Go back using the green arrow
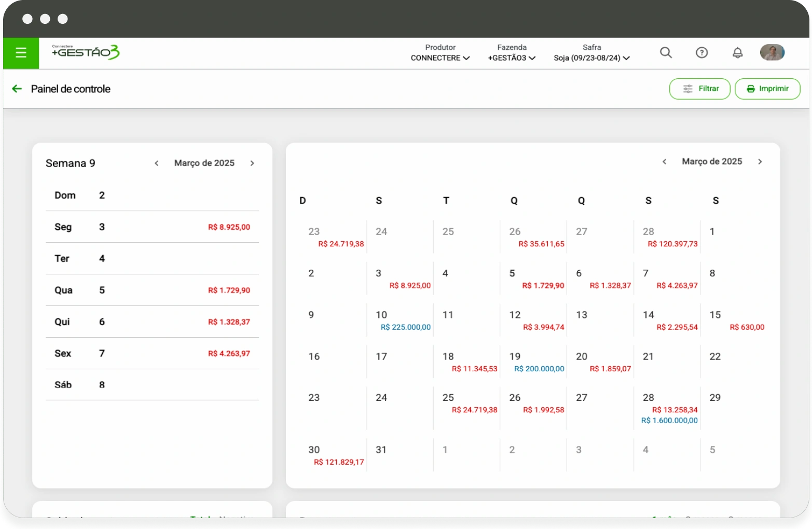This screenshot has height=529, width=812. coord(17,89)
